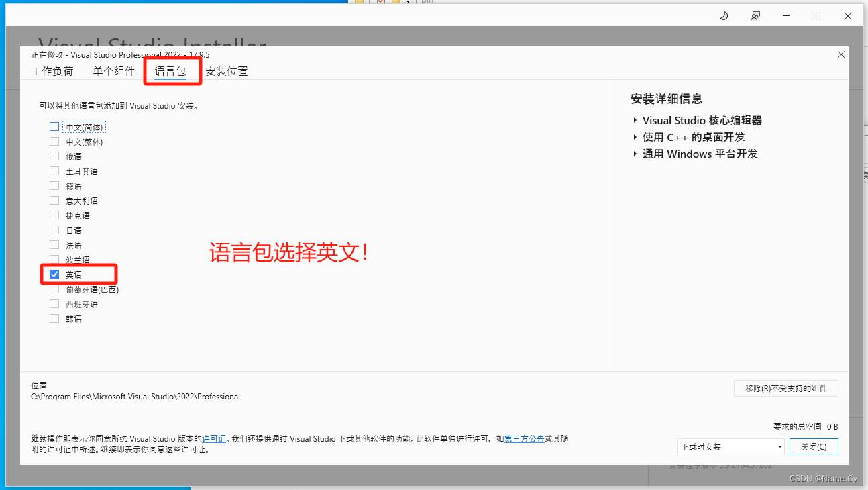
Task: Enable the 日语 language pack
Action: coord(54,230)
